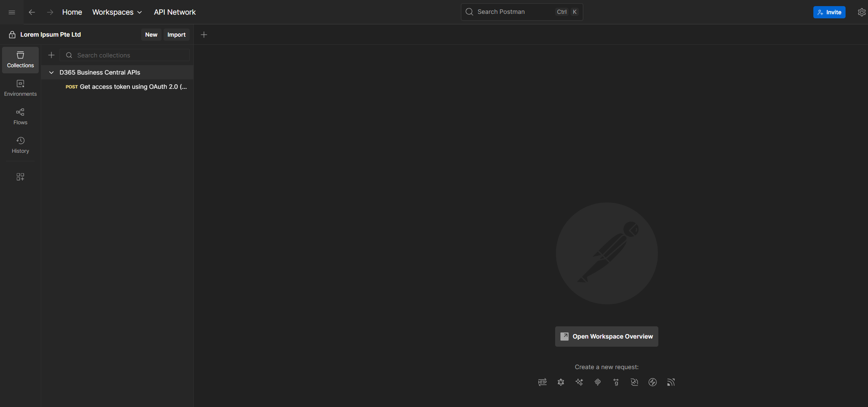Click the Import button

(x=176, y=35)
